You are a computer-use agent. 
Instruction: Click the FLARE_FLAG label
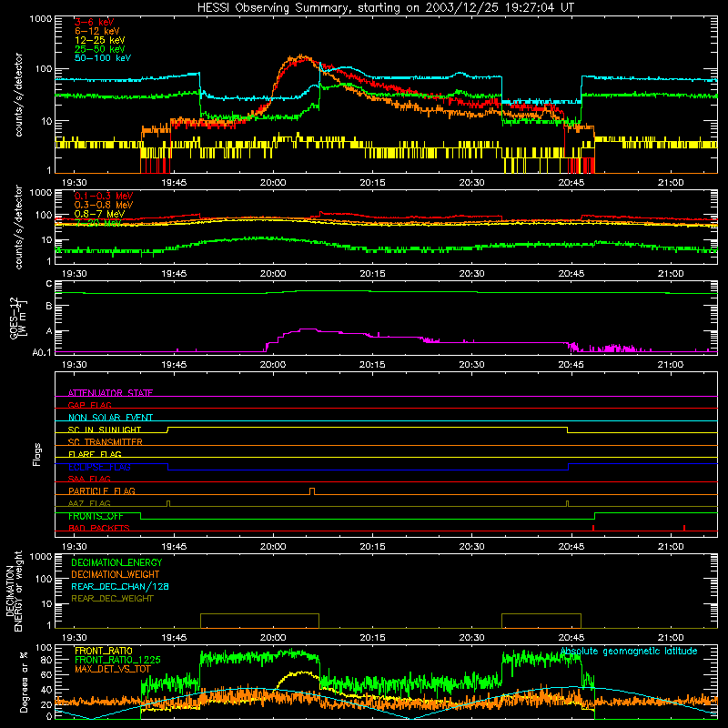pyautogui.click(x=95, y=454)
